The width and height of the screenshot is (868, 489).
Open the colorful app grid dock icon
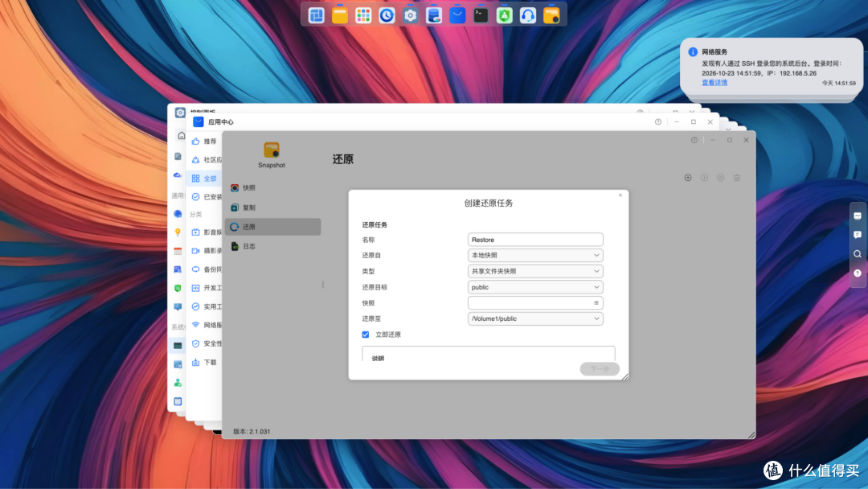click(363, 15)
